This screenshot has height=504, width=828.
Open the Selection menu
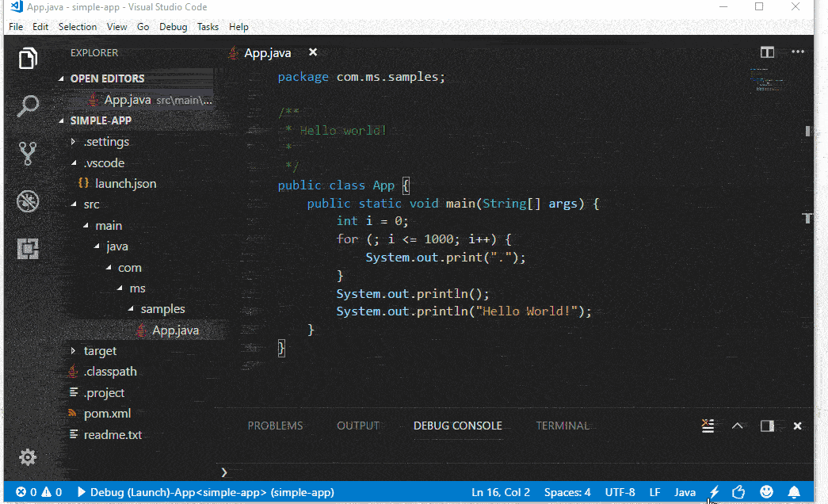pyautogui.click(x=78, y=27)
